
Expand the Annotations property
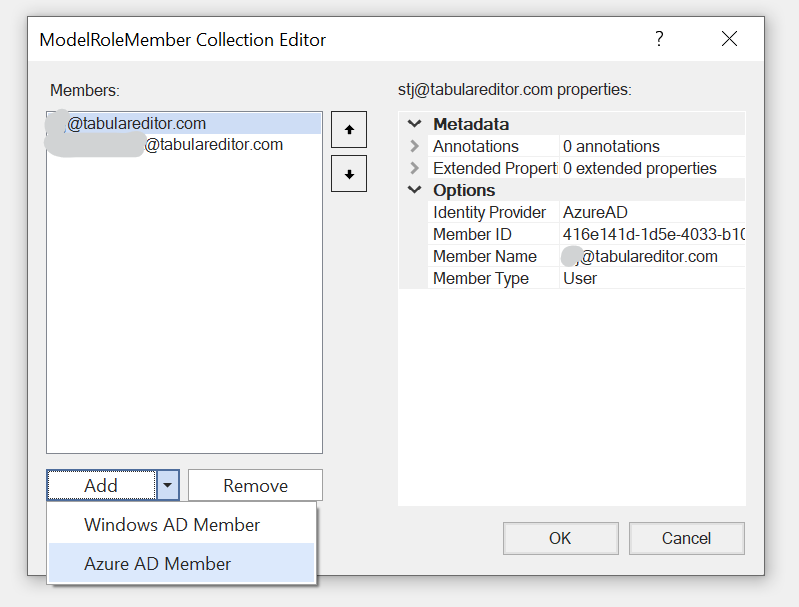(x=415, y=146)
